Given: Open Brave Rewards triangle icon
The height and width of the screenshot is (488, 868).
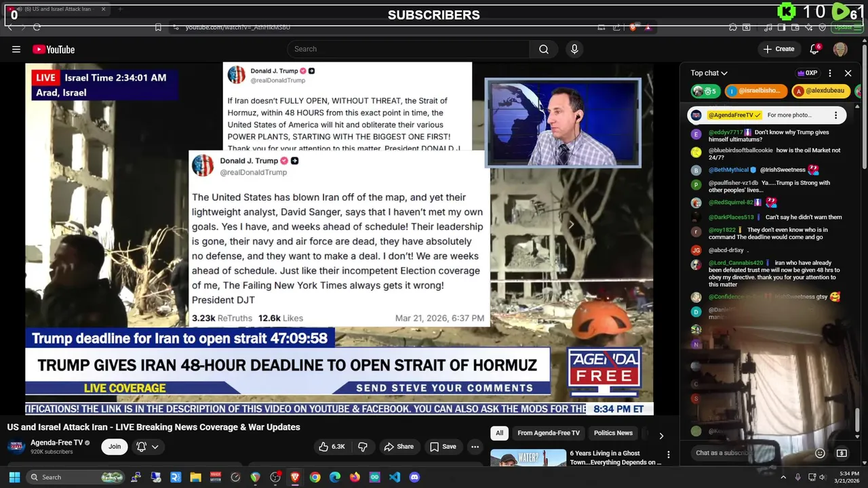Looking at the screenshot, I should pyautogui.click(x=648, y=27).
